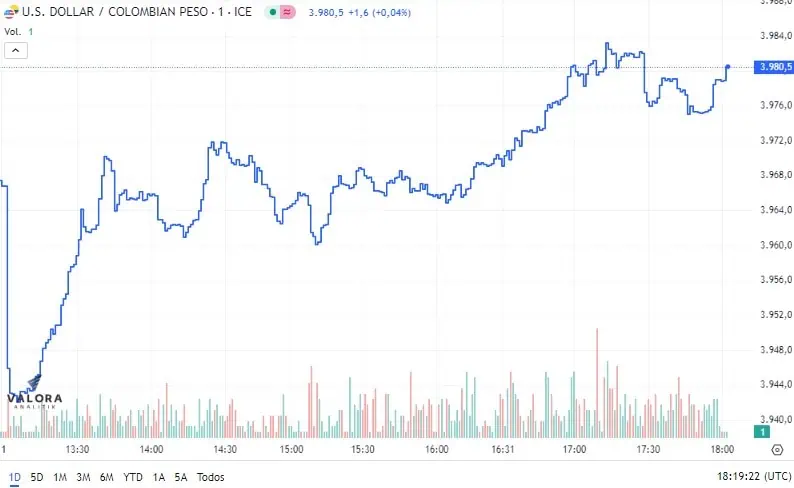Open chart settings gear icon
The width and height of the screenshot is (794, 488).
(x=777, y=450)
